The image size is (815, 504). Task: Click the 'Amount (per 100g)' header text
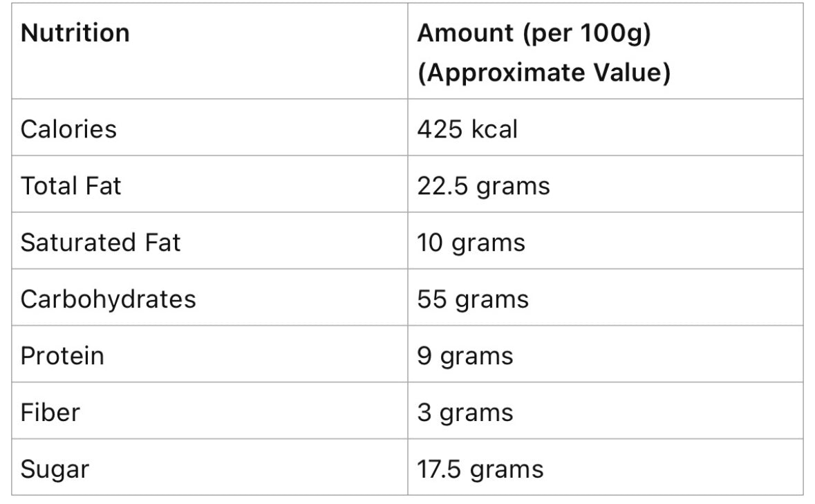tap(534, 33)
